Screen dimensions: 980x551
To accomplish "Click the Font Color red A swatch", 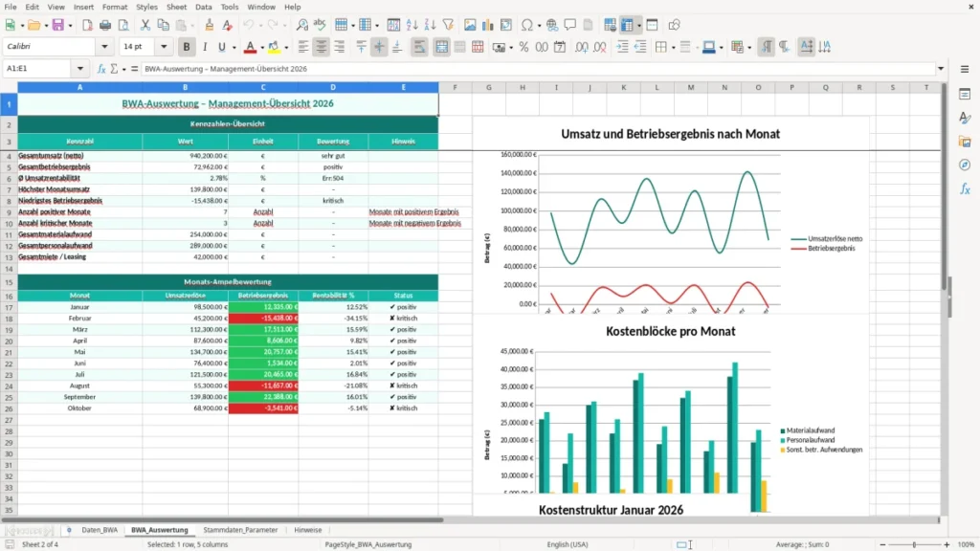I will click(x=250, y=47).
